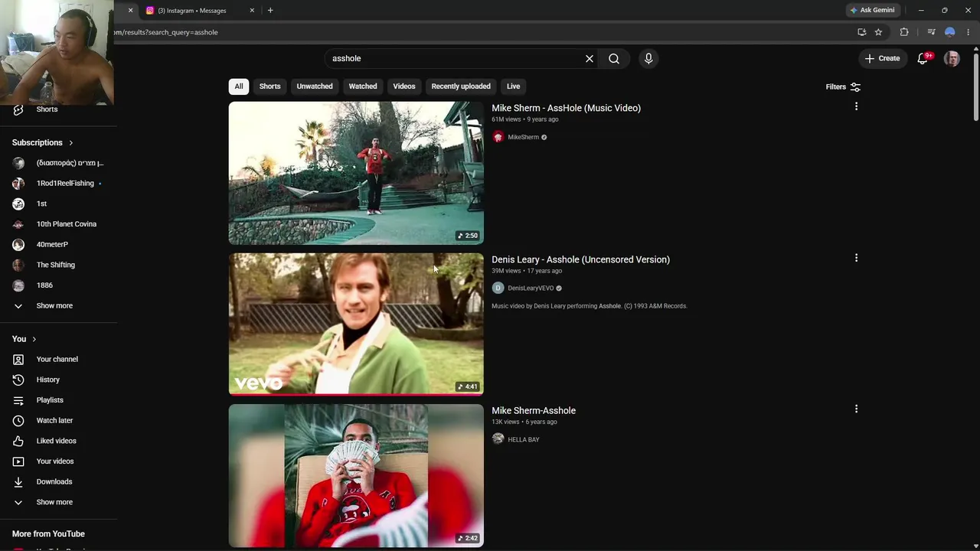This screenshot has height=551, width=980.
Task: Select the Shorts filter chip
Action: [x=269, y=86]
